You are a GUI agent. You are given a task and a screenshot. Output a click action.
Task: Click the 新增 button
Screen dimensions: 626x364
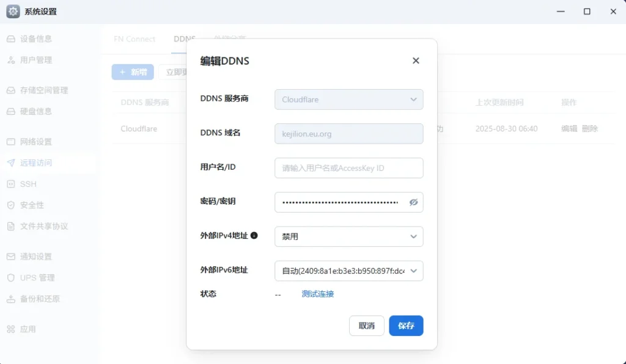(x=133, y=72)
